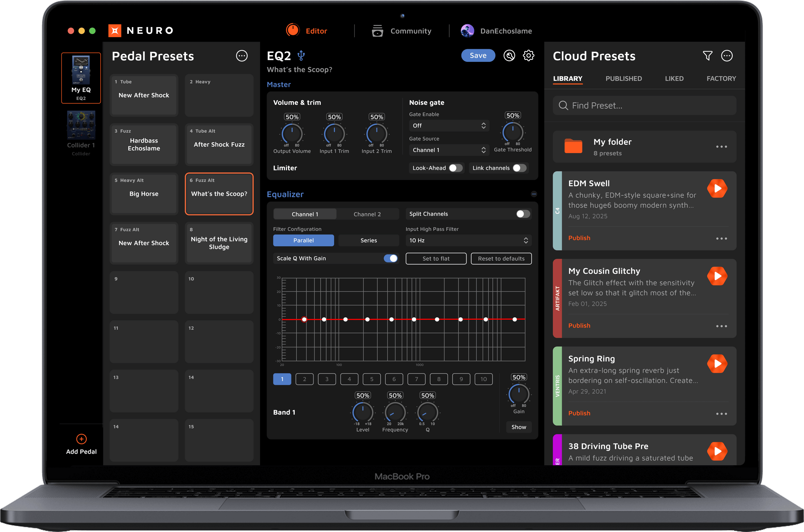The image size is (804, 532).
Task: Select the Collider 1 pedal thumbnail
Action: point(81,125)
